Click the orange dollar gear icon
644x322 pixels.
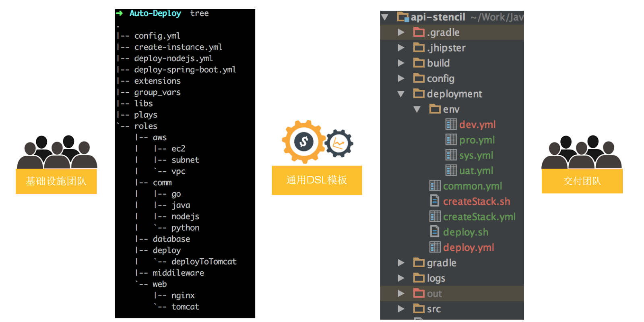[x=303, y=141]
